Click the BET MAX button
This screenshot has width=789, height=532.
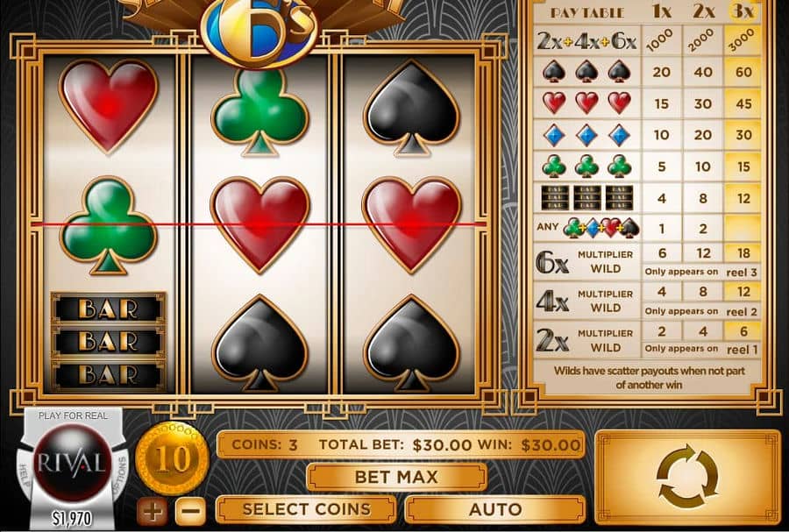point(396,476)
